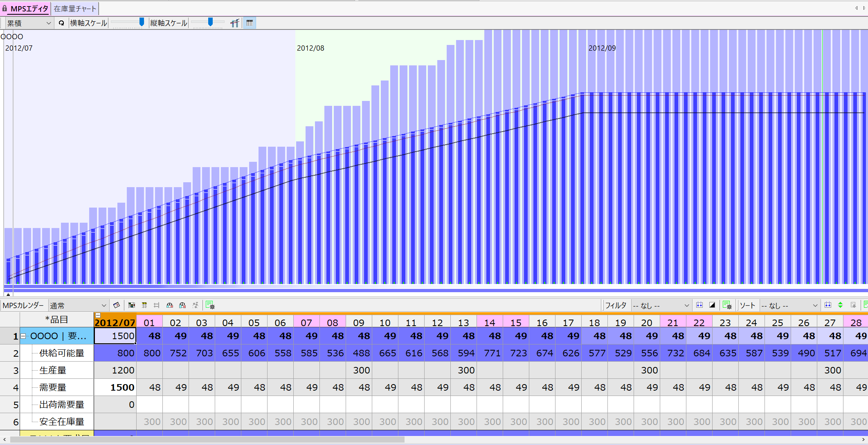Click the horizontal scrollbar thumb at bottom
The image size is (868, 445).
pos(207,440)
